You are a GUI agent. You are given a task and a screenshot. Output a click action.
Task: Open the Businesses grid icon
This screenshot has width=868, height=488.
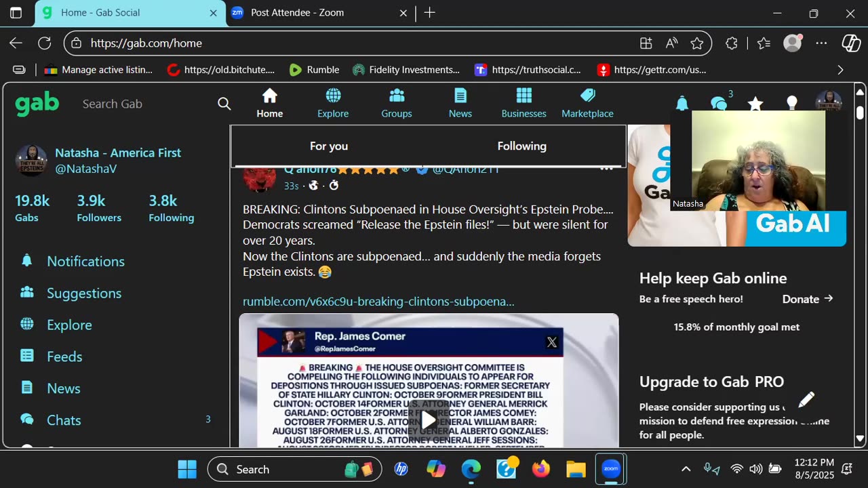(x=524, y=103)
